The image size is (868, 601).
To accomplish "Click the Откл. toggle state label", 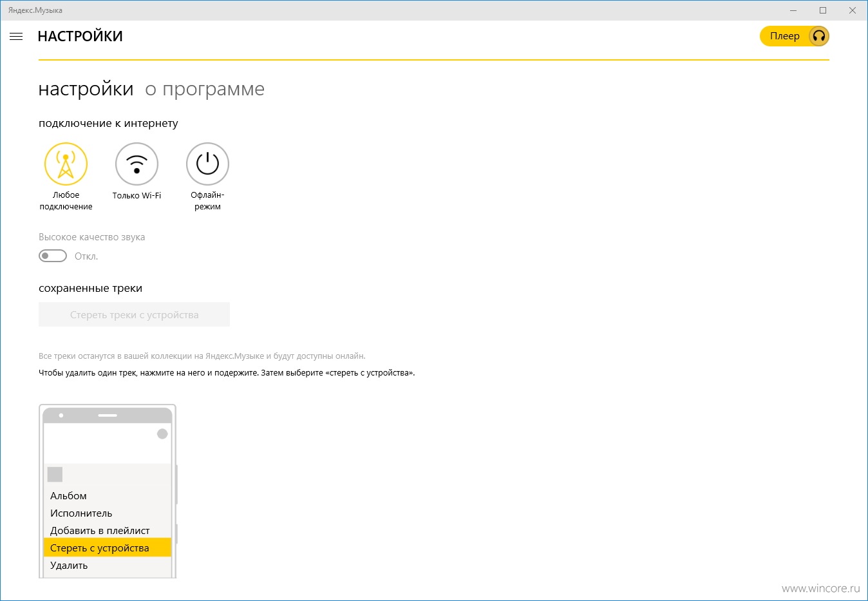I will click(86, 256).
